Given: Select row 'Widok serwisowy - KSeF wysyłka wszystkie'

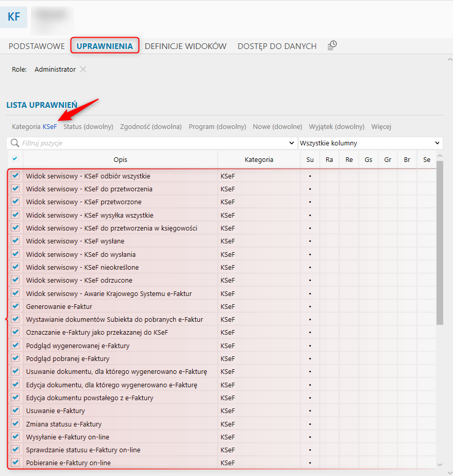Looking at the screenshot, I should [x=222, y=215].
